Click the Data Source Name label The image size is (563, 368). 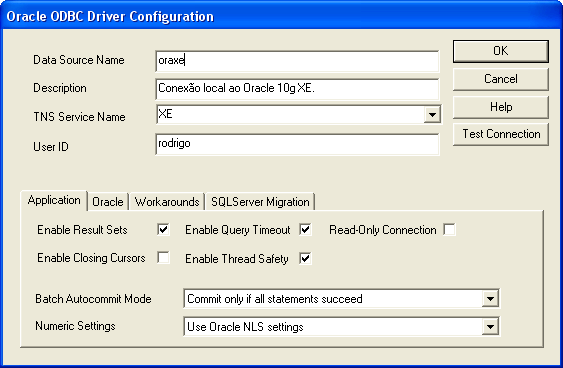click(79, 60)
